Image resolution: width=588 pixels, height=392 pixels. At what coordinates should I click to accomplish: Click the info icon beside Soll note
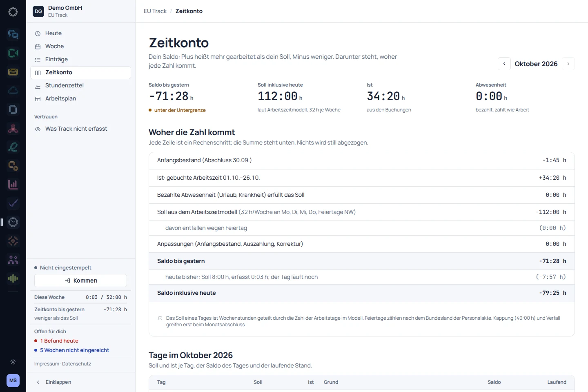(x=160, y=318)
